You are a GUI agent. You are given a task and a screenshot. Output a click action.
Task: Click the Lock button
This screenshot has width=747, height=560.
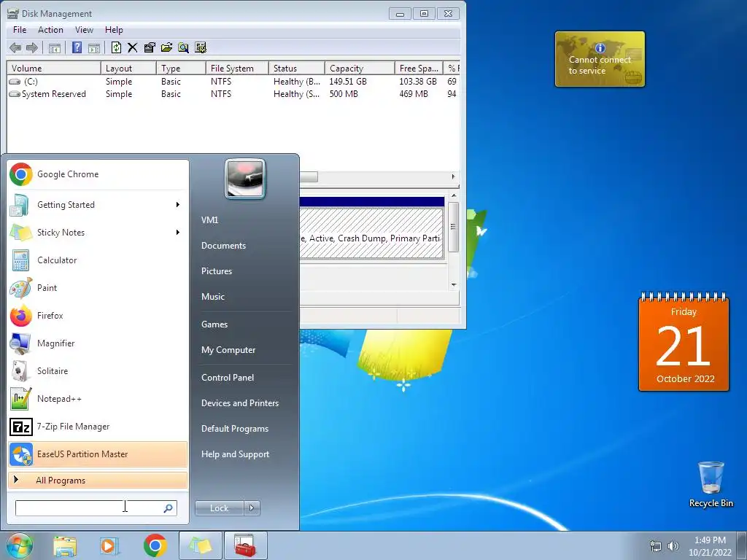click(219, 508)
